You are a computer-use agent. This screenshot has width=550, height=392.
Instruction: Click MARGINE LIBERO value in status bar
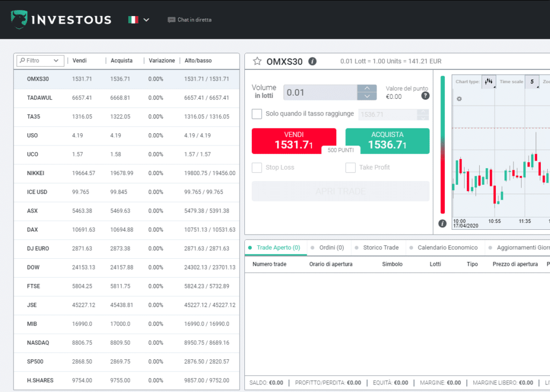tap(526, 383)
